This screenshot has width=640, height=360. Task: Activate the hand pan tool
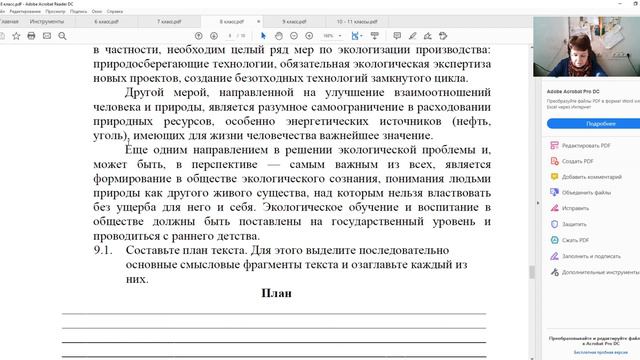click(279, 36)
